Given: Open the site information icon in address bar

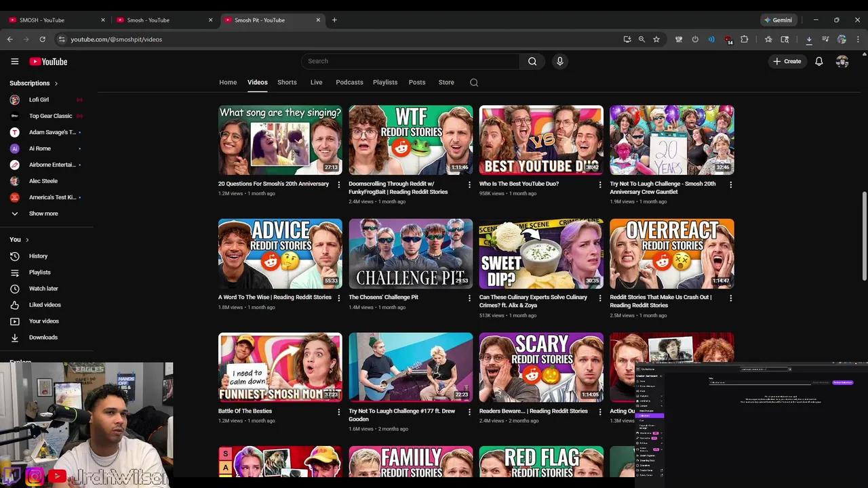Looking at the screenshot, I should point(62,39).
